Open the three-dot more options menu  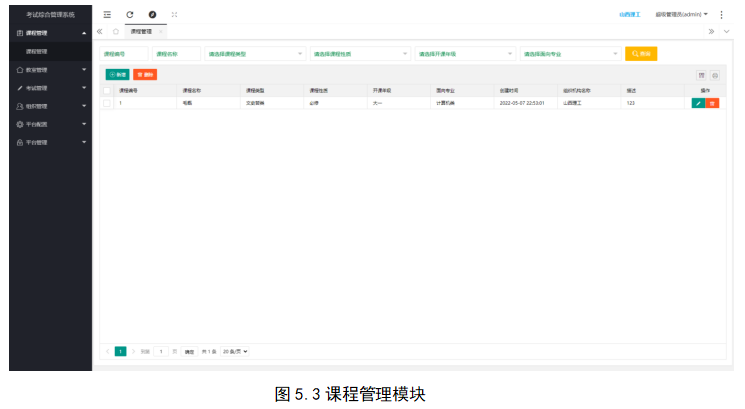click(x=721, y=15)
